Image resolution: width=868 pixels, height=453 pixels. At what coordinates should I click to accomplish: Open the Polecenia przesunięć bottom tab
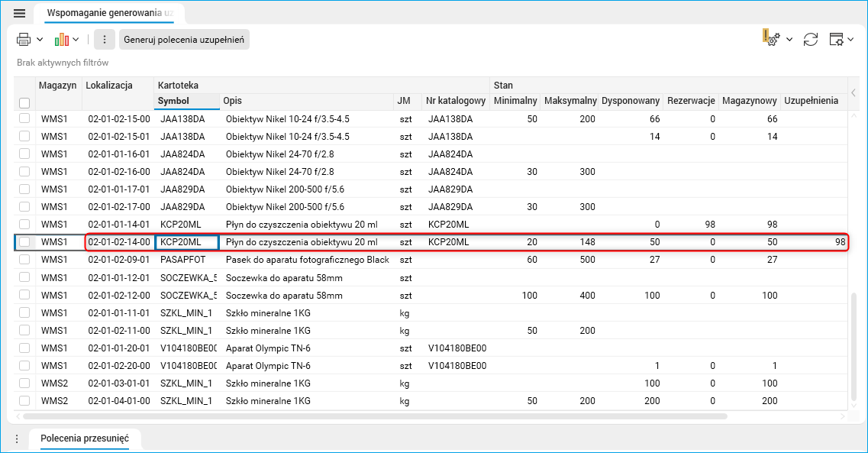coord(85,438)
